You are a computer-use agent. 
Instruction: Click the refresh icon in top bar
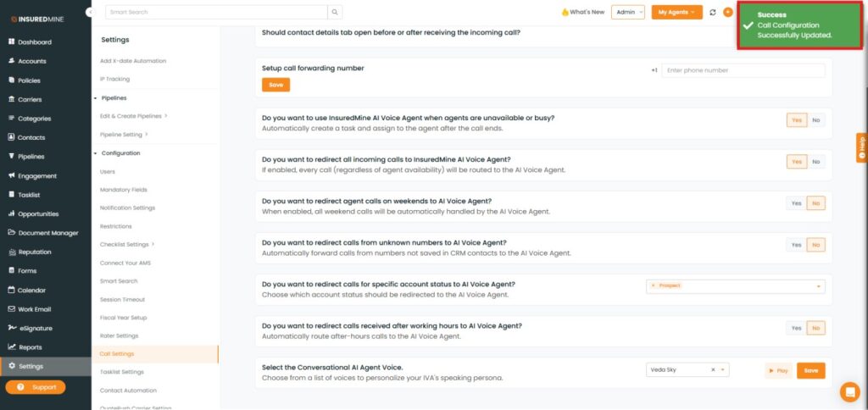tap(713, 12)
